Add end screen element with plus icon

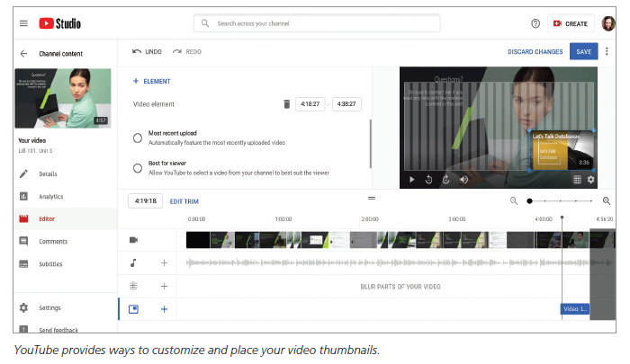click(164, 309)
